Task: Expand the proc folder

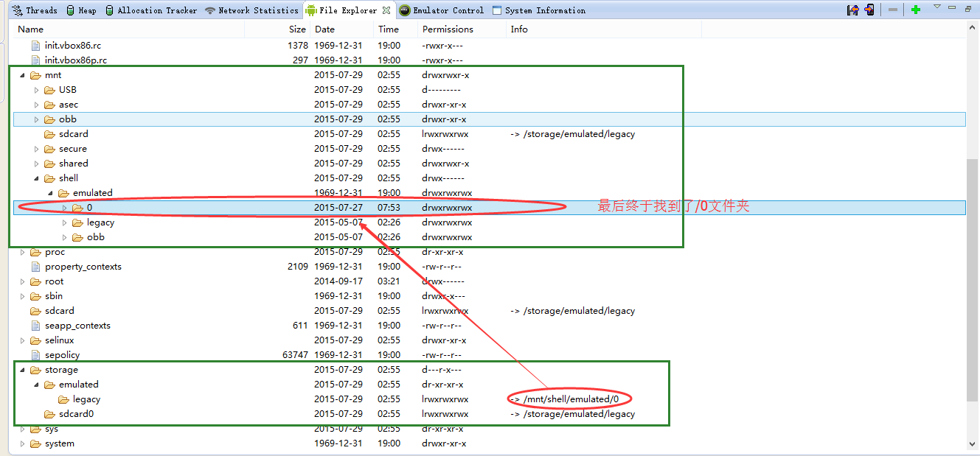Action: (22, 252)
